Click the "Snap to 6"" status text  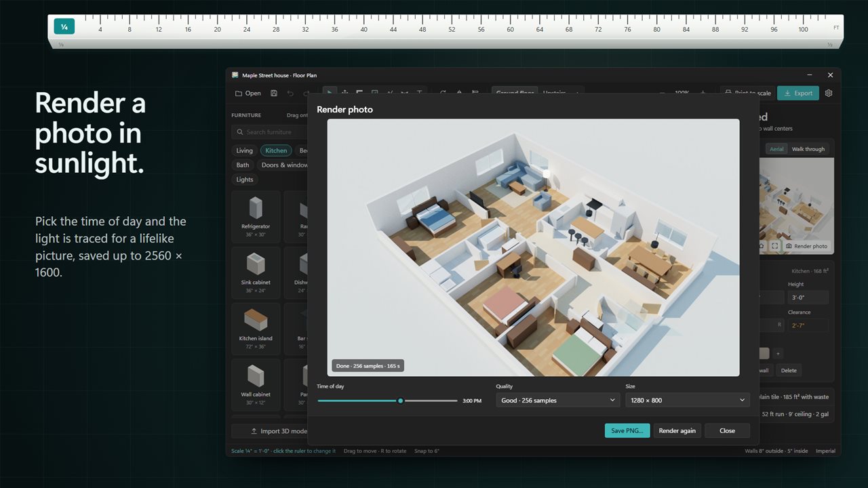pos(425,451)
